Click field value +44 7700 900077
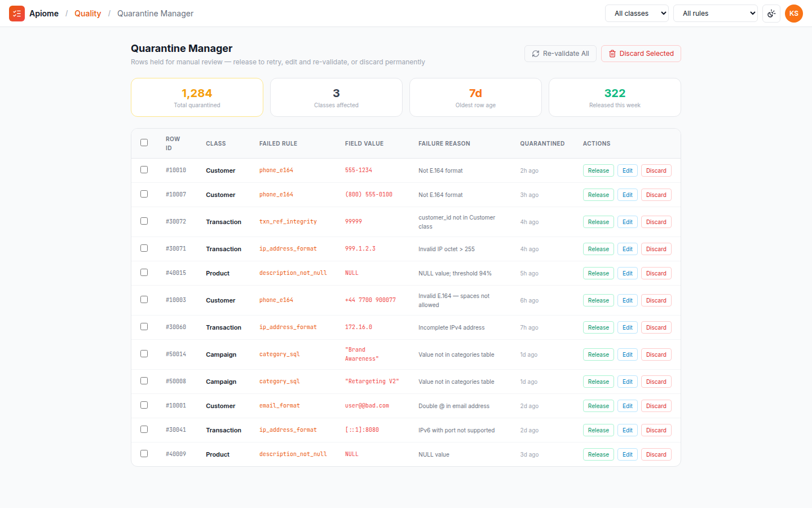 [x=370, y=300]
